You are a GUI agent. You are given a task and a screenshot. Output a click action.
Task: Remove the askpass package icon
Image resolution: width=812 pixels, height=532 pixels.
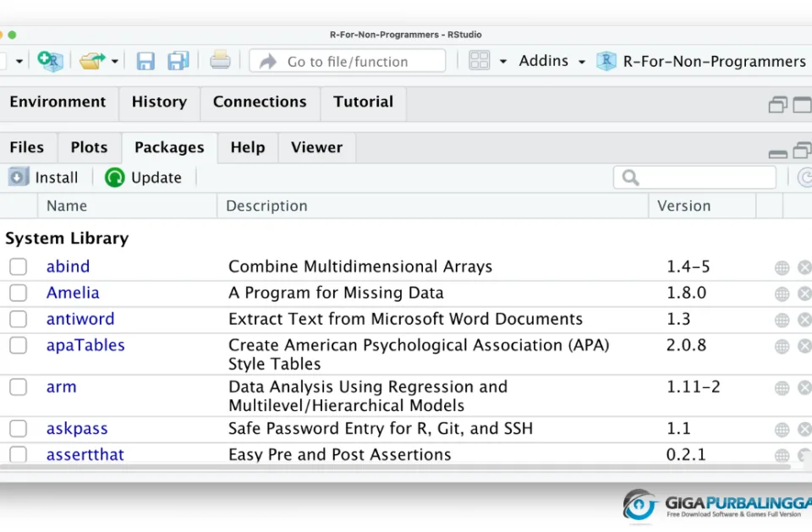point(804,430)
